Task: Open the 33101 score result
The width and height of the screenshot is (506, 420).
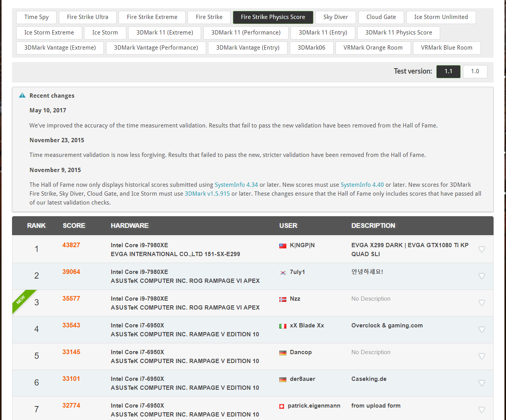Action: (71, 379)
